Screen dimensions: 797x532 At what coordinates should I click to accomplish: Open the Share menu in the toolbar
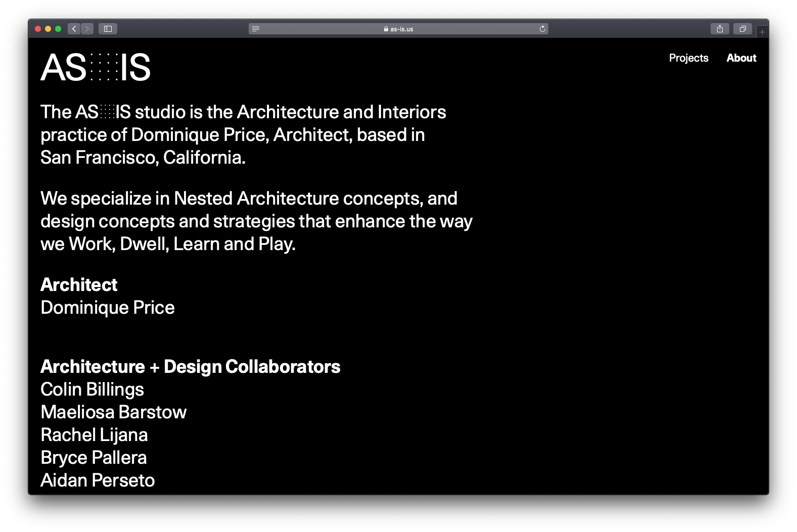pyautogui.click(x=720, y=29)
